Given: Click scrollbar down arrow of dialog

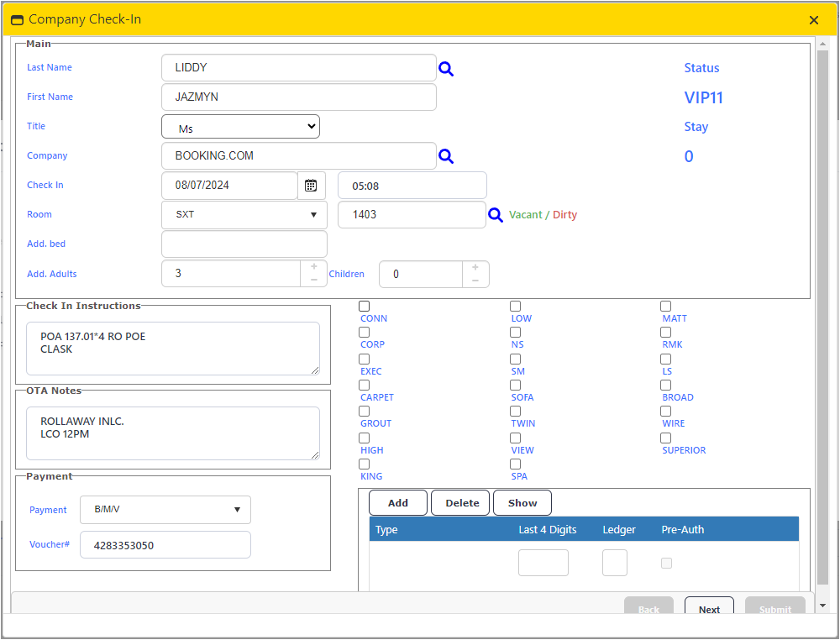Looking at the screenshot, I should pyautogui.click(x=823, y=606).
